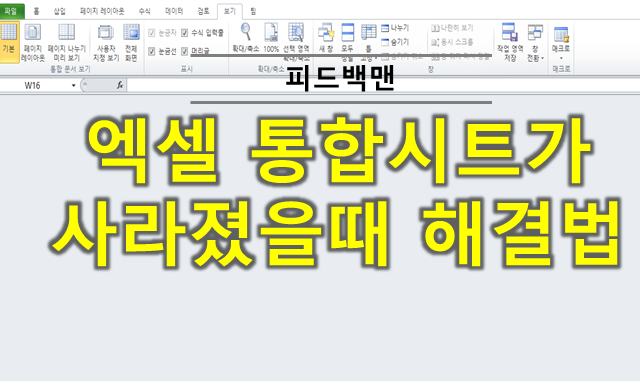This screenshot has width=640, height=385.
Task: Open a 새 창 (New Window)
Action: coord(326,38)
